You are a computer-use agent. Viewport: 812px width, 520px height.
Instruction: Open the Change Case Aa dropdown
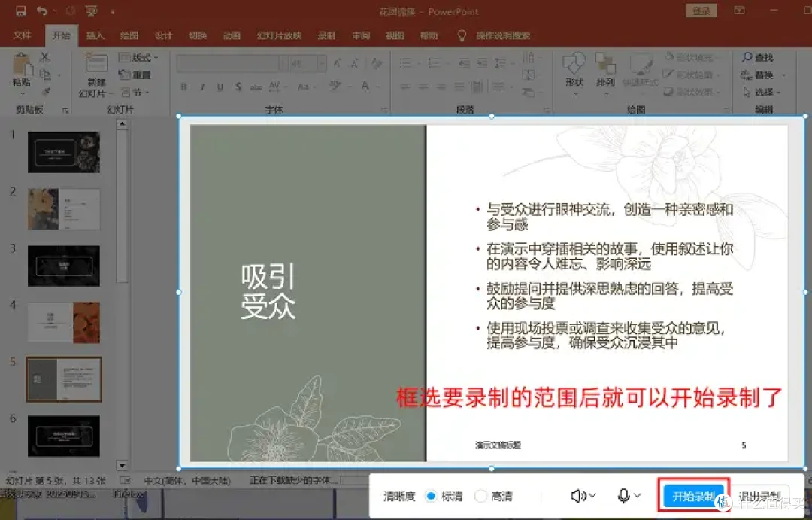307,87
